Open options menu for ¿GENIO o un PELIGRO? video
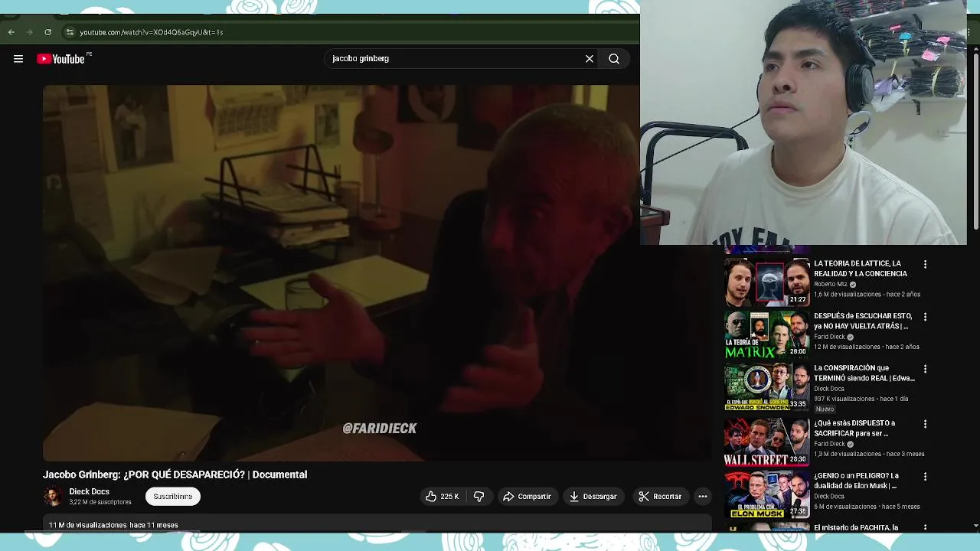 [925, 477]
